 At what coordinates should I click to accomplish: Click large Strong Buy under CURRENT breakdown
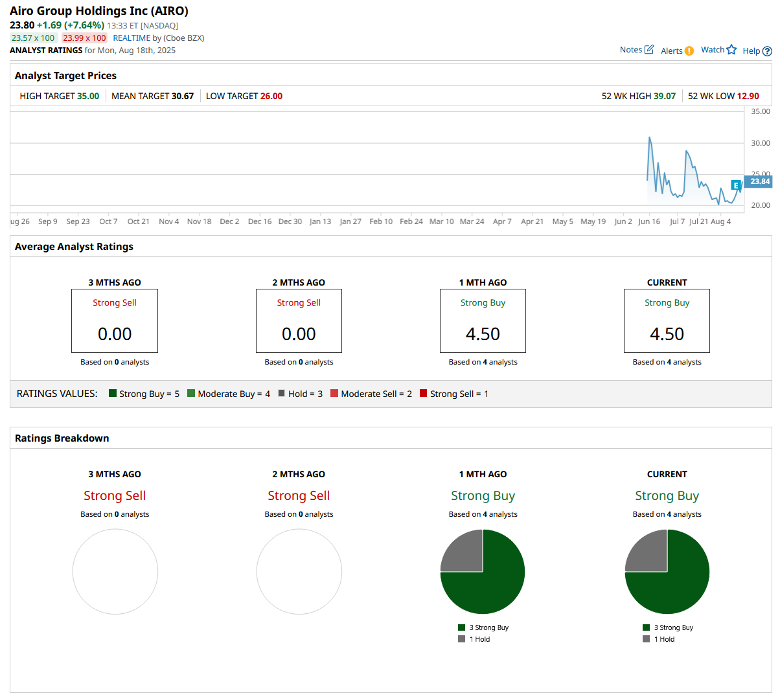pyautogui.click(x=667, y=496)
